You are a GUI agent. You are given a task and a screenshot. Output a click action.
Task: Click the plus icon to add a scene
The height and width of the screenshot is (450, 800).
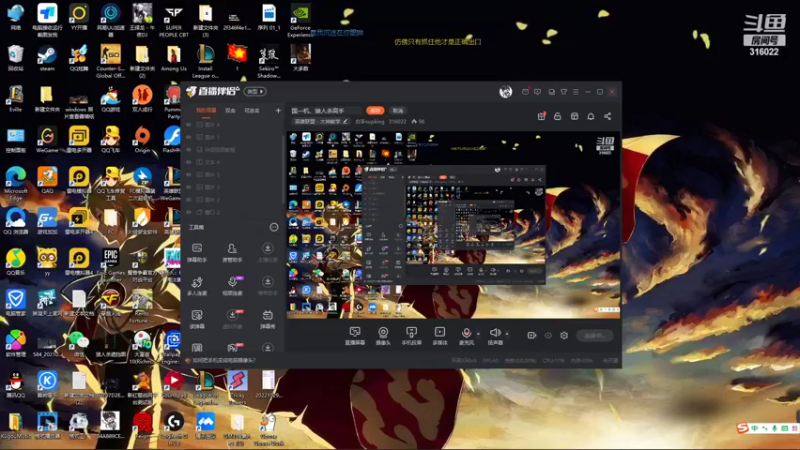click(278, 110)
